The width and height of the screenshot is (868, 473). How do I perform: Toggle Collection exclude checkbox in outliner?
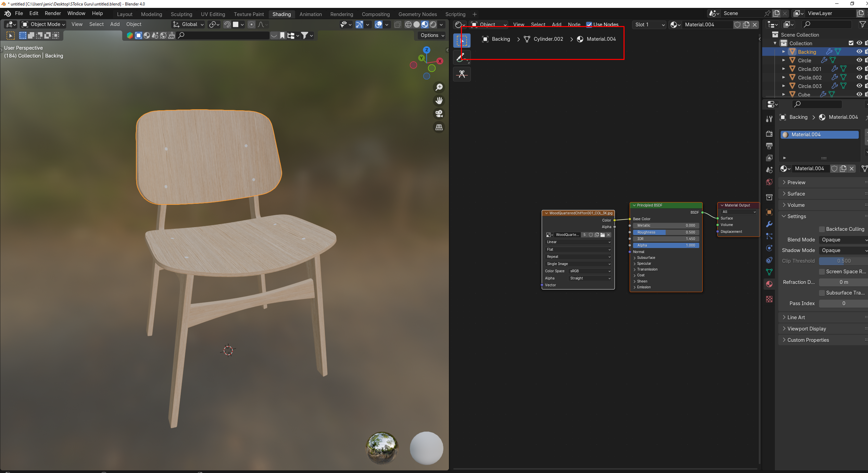point(851,43)
